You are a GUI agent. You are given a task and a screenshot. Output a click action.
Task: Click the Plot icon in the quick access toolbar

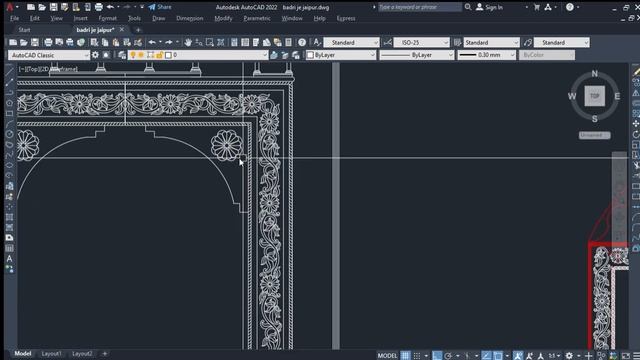pos(98,7)
